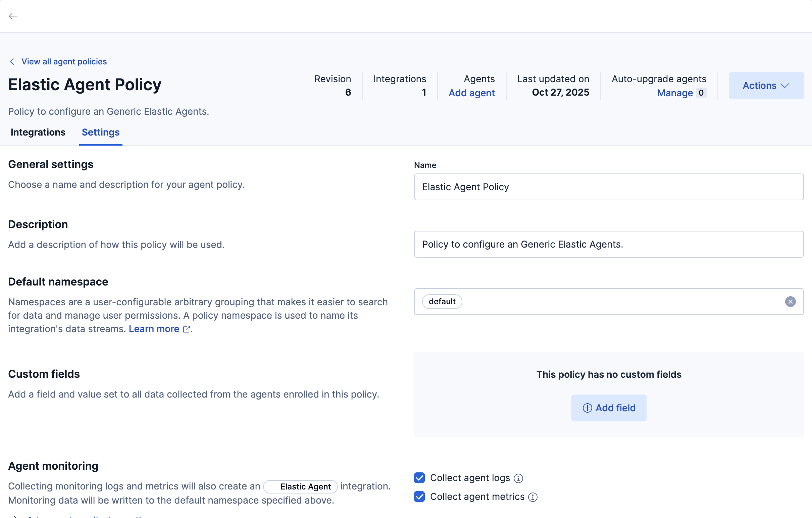This screenshot has height=518, width=812.
Task: Toggle Collect agent metrics checkbox
Action: [x=419, y=497]
